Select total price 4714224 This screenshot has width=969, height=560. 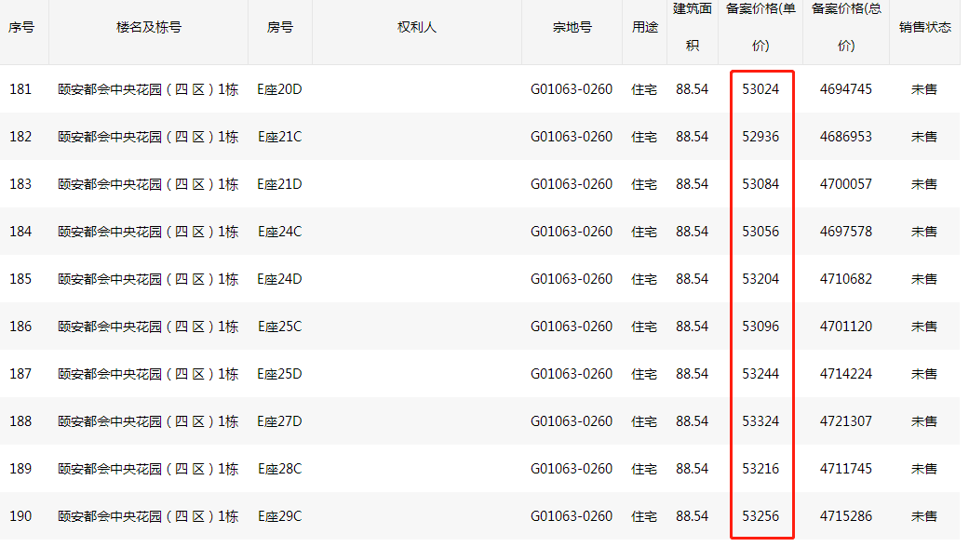[846, 374]
